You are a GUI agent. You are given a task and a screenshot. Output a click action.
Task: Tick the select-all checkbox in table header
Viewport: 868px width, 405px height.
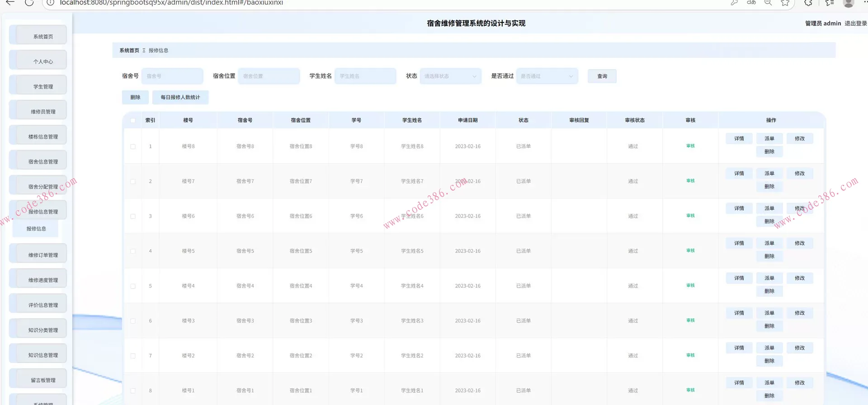pos(133,120)
